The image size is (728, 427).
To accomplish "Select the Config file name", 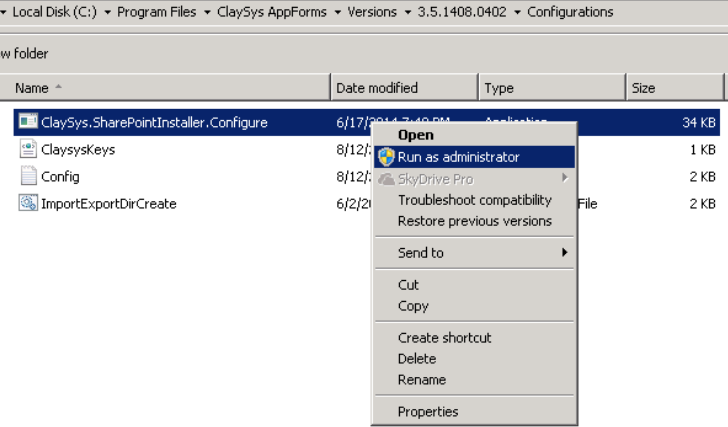I will tap(60, 177).
